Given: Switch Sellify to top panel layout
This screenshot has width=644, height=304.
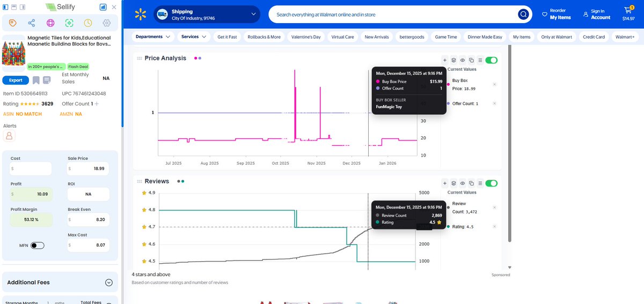Looking at the screenshot, I should (14, 8).
